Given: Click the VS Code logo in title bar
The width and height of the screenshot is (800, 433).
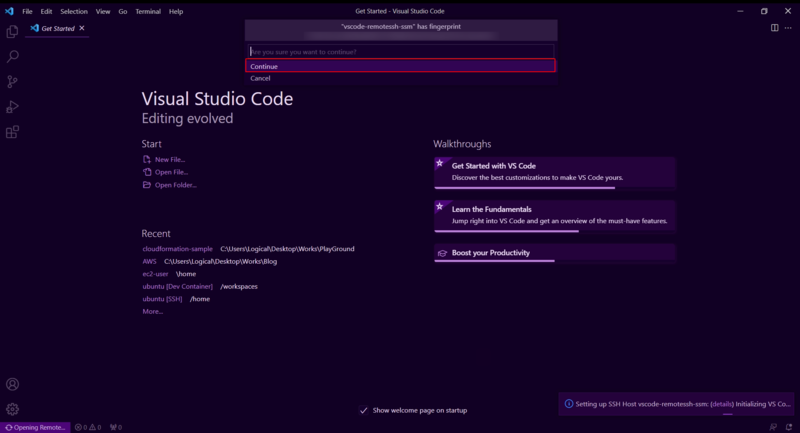Looking at the screenshot, I should [9, 11].
